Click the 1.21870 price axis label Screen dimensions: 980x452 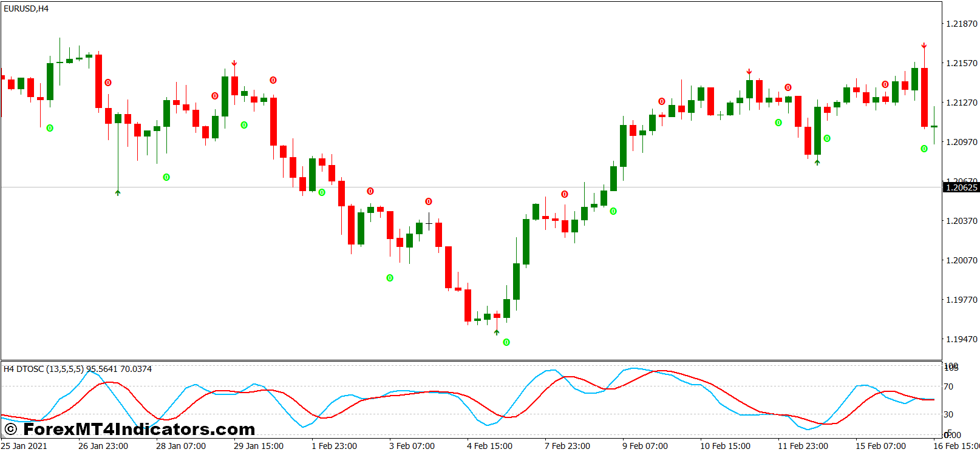[962, 24]
